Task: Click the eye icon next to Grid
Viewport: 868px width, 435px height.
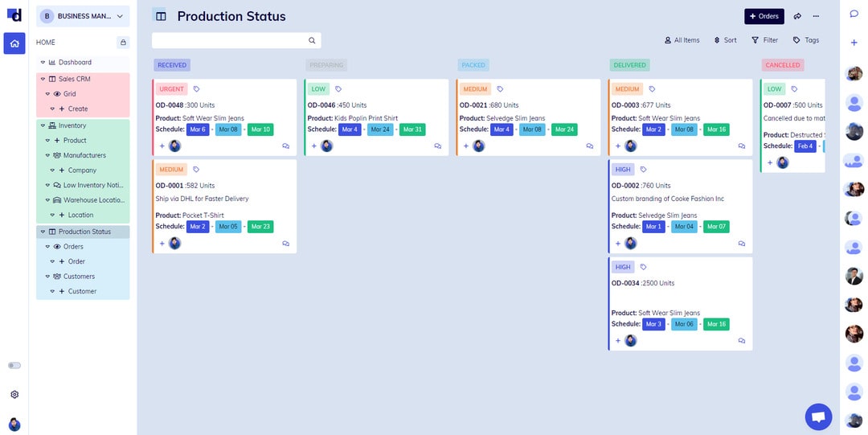Action: (x=57, y=94)
